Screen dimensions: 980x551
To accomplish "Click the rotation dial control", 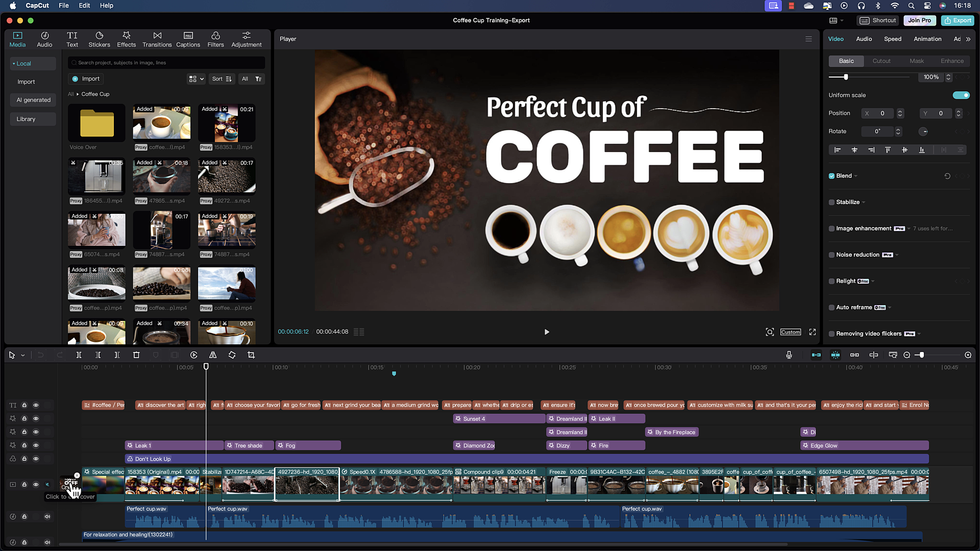I will (923, 132).
